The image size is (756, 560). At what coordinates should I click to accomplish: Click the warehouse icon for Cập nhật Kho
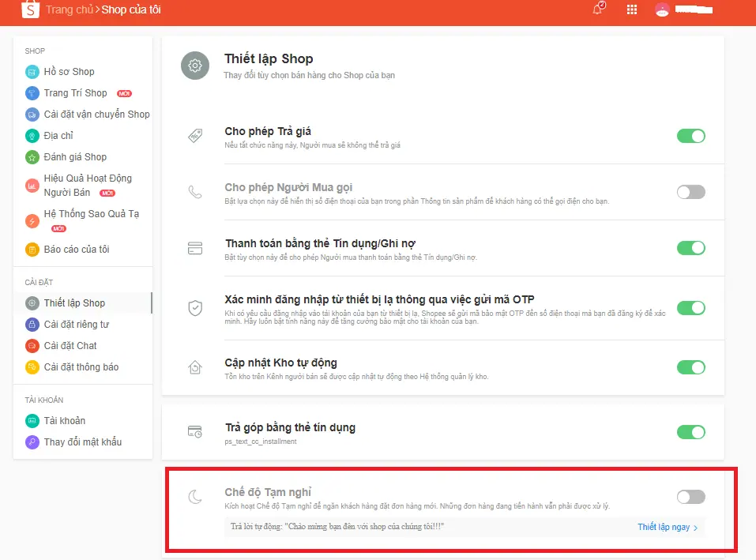tap(195, 367)
